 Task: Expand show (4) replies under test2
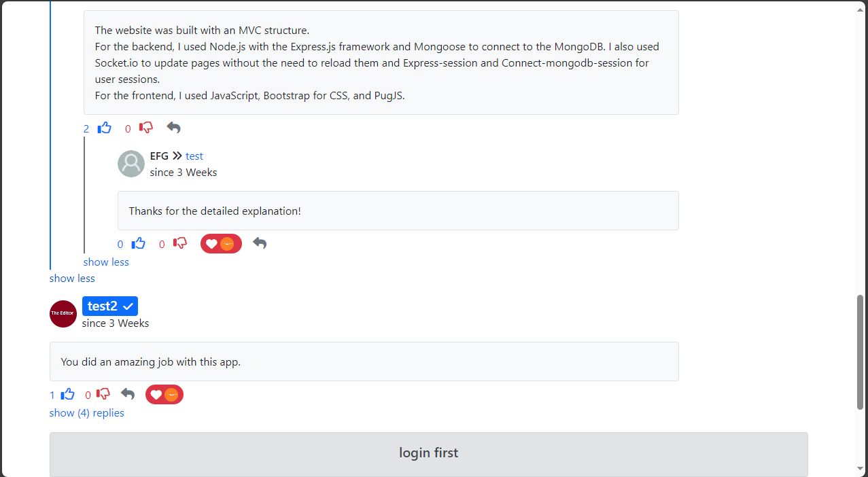pyautogui.click(x=86, y=413)
